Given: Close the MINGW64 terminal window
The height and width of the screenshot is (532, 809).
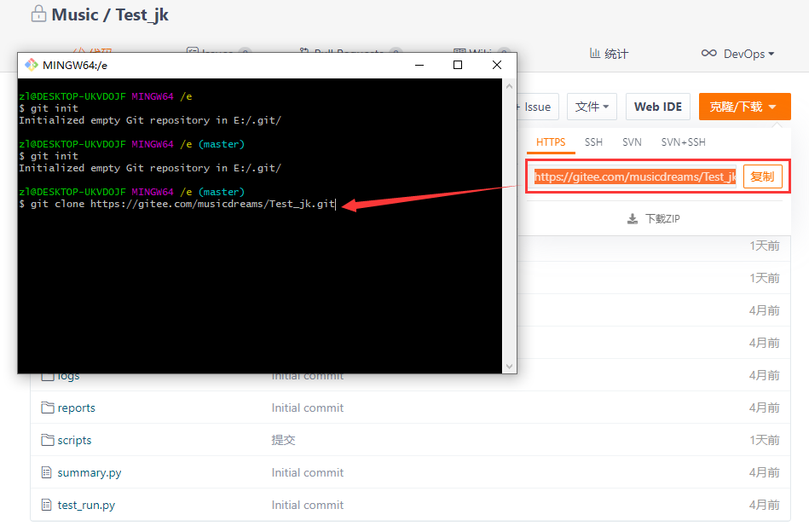Looking at the screenshot, I should pos(497,65).
